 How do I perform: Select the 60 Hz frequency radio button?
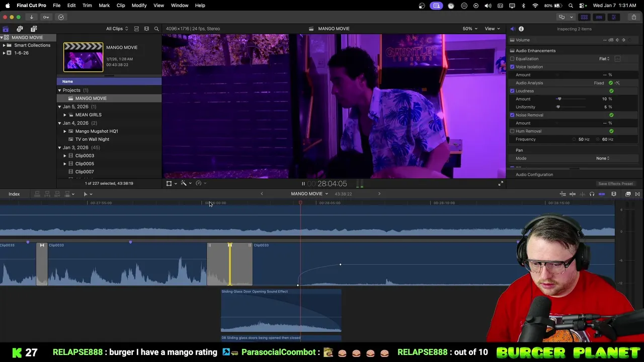click(598, 139)
